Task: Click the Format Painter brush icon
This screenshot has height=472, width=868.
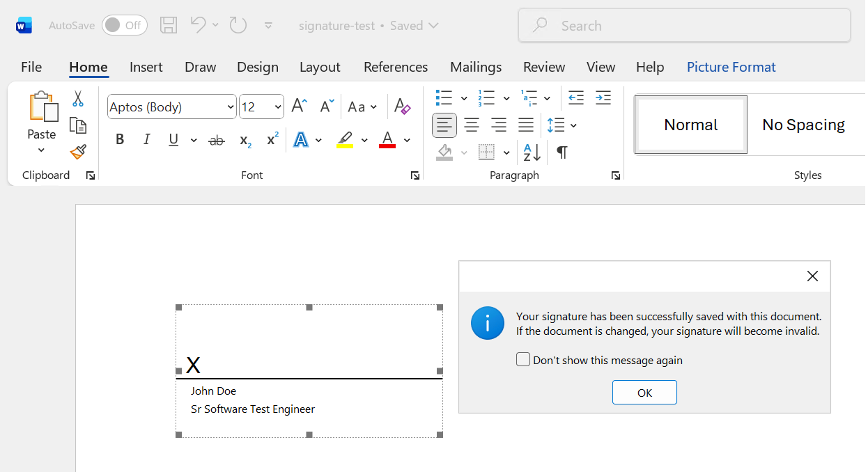Action: [78, 152]
